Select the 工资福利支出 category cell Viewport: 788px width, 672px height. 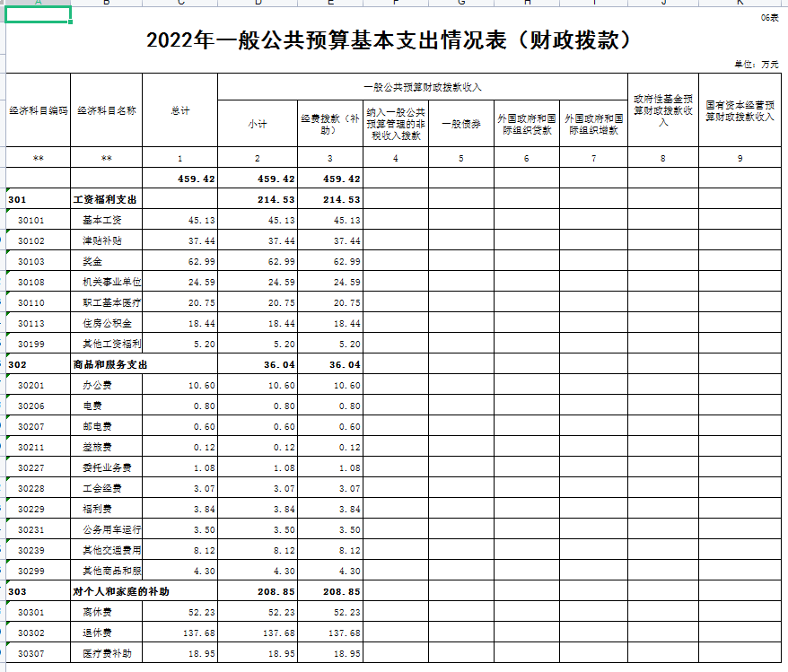pyautogui.click(x=107, y=199)
